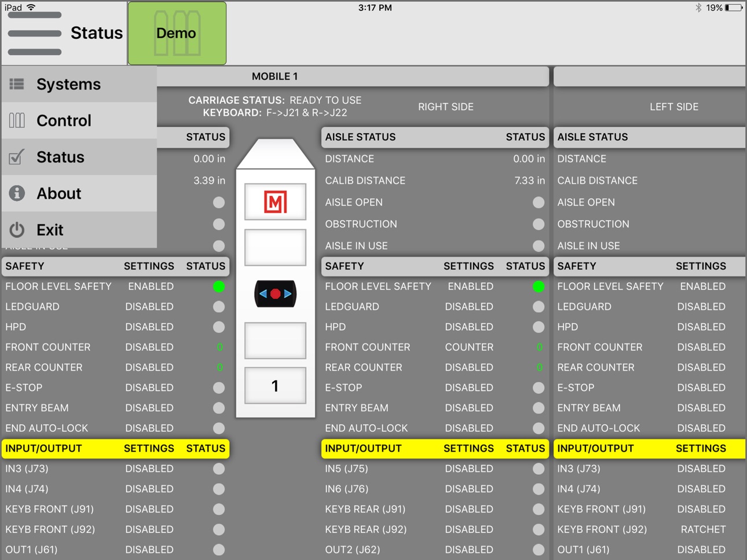Tap LEFT SIDE label
Screen dimensions: 747x560
tap(674, 107)
